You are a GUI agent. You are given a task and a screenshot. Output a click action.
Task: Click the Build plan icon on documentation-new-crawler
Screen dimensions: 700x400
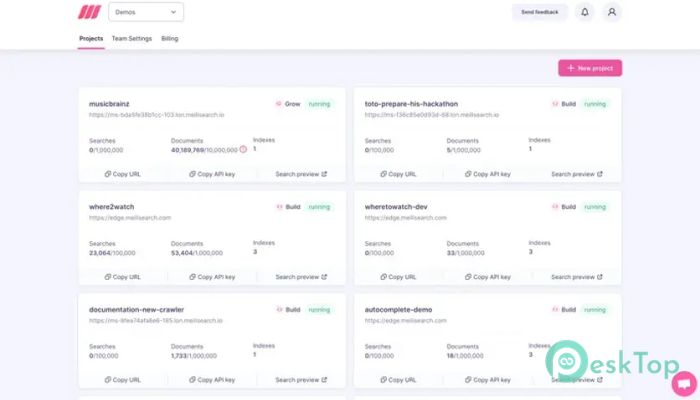pyautogui.click(x=279, y=309)
